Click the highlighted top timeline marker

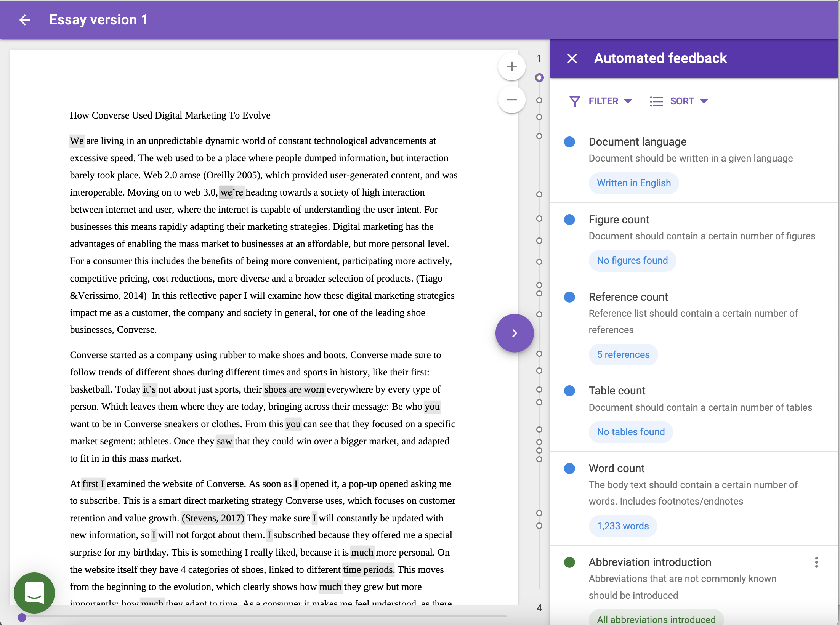coord(539,78)
